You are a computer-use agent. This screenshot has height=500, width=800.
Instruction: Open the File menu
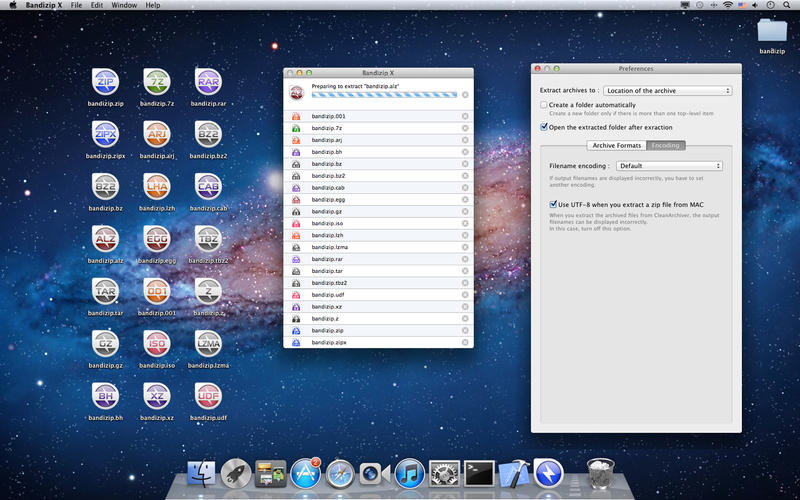[x=76, y=5]
